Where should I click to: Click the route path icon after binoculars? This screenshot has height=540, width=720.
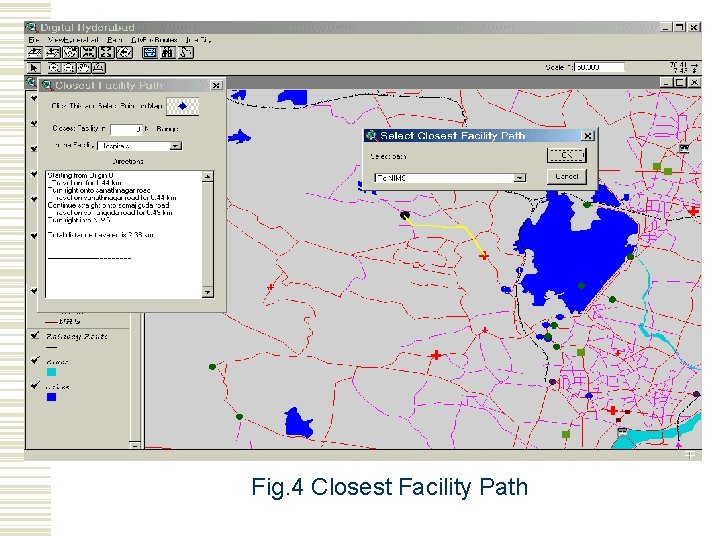[186, 52]
